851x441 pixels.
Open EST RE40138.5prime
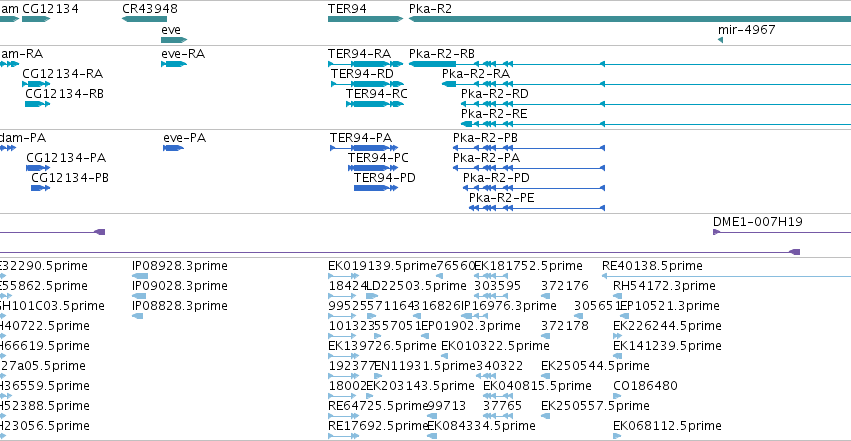[726, 276]
